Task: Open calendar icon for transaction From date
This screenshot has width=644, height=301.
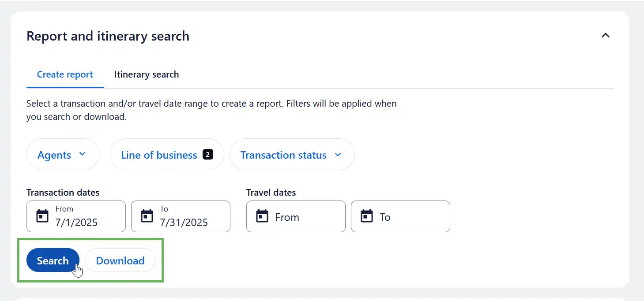Action: [x=42, y=216]
